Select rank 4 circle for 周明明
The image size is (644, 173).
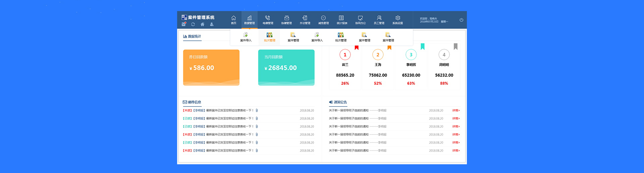click(x=444, y=55)
